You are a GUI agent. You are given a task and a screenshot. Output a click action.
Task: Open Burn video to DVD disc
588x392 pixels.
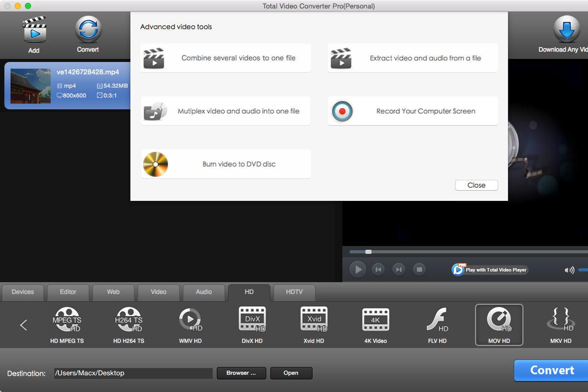pos(226,164)
